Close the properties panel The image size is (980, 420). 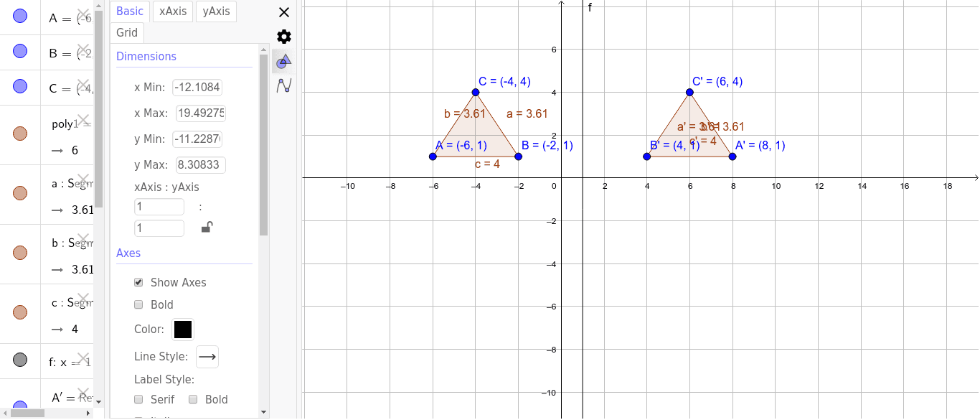[283, 12]
